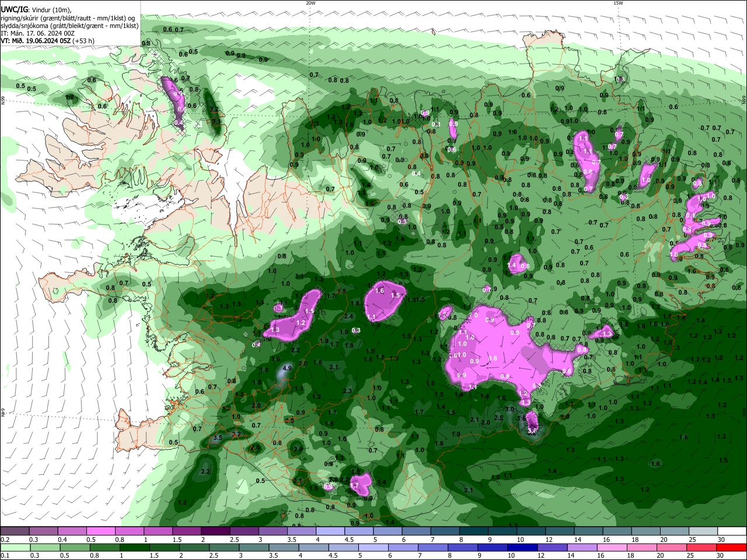The image size is (747, 560).
Task: Pick the darkest purple top legend swatch between 2 and 2.5
Action: click(215, 531)
